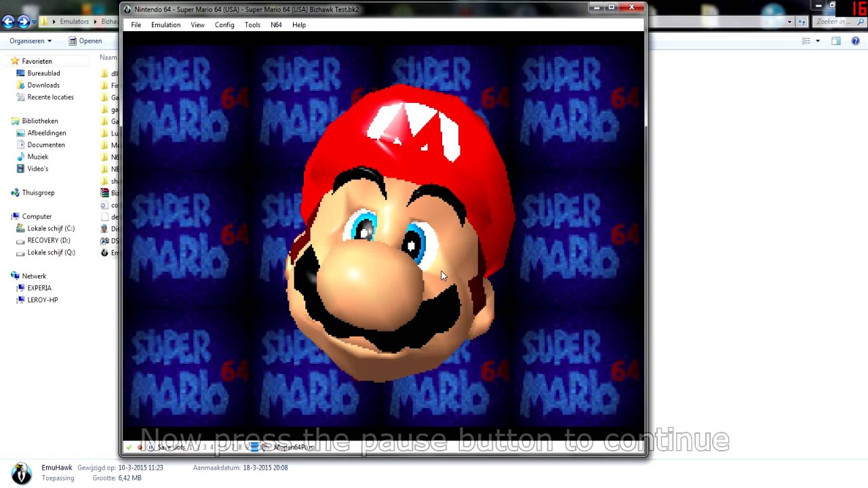The image size is (868, 488).
Task: Click the green checkmark status bar icon
Action: (x=129, y=447)
